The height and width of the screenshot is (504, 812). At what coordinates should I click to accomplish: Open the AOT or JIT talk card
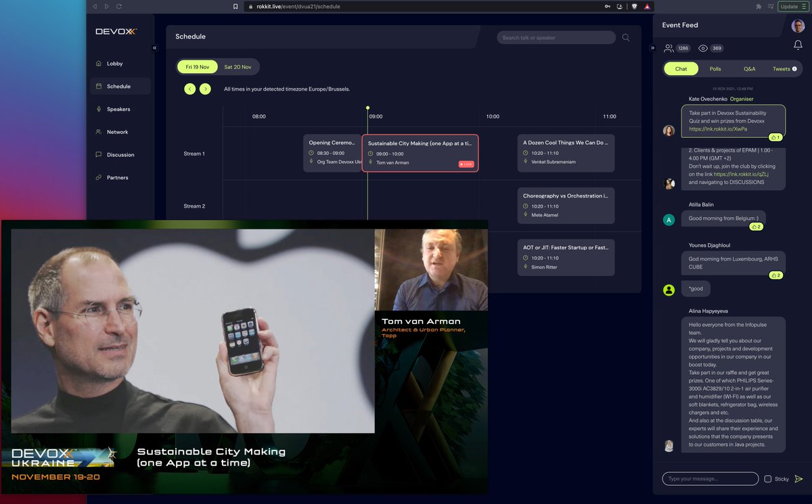566,257
